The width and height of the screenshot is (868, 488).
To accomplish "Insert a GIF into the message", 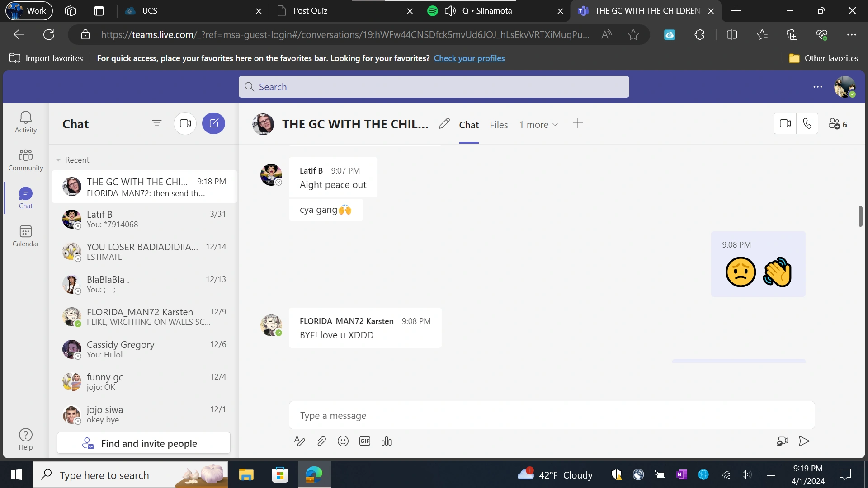I will pos(365,441).
